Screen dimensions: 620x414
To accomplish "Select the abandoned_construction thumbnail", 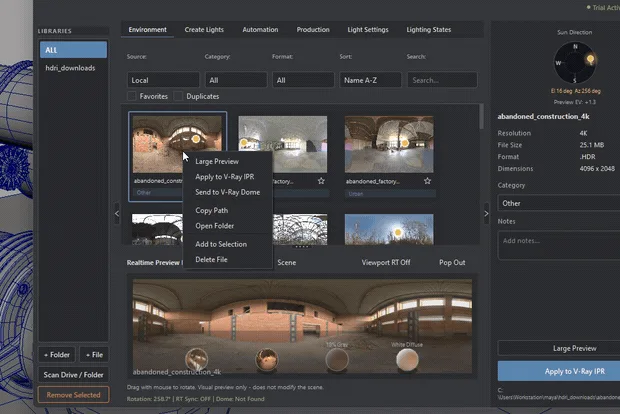I will pos(177,144).
